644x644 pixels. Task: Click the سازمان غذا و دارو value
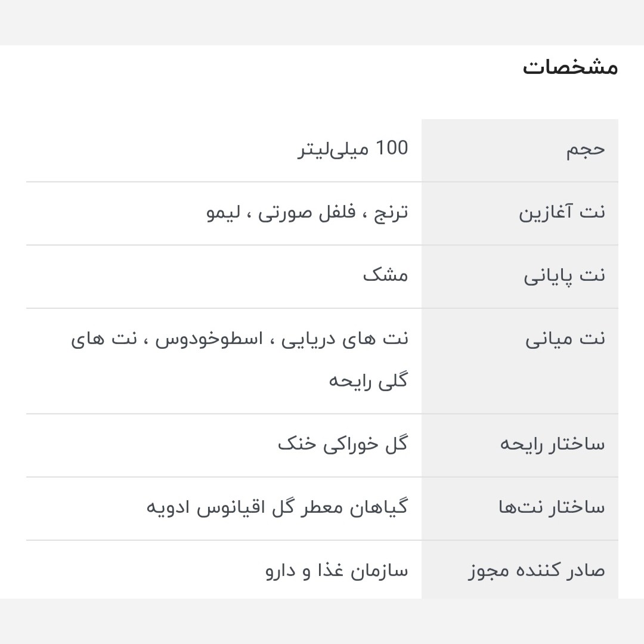(337, 571)
